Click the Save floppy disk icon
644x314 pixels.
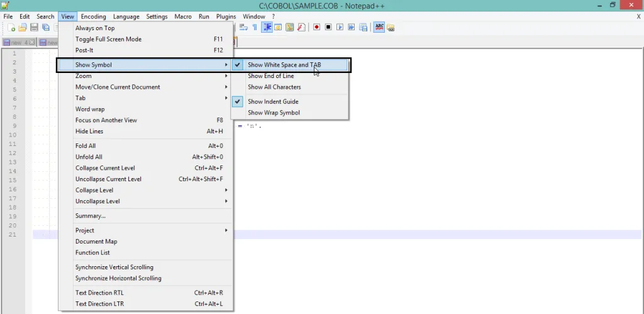34,28
